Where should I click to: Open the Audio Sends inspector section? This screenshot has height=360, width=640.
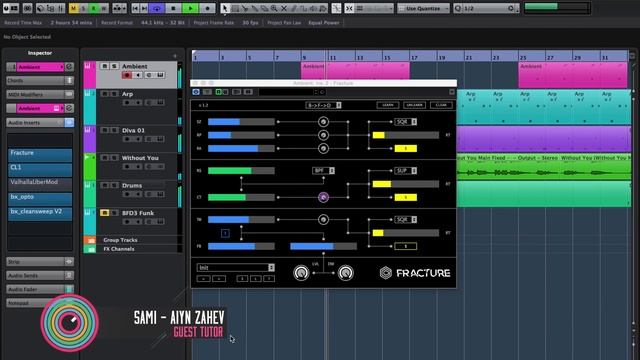(40, 276)
